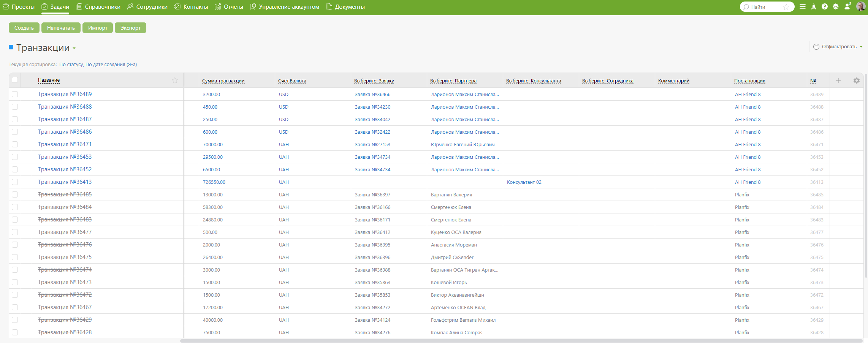Click the Создать button
The height and width of the screenshot is (343, 868).
24,28
